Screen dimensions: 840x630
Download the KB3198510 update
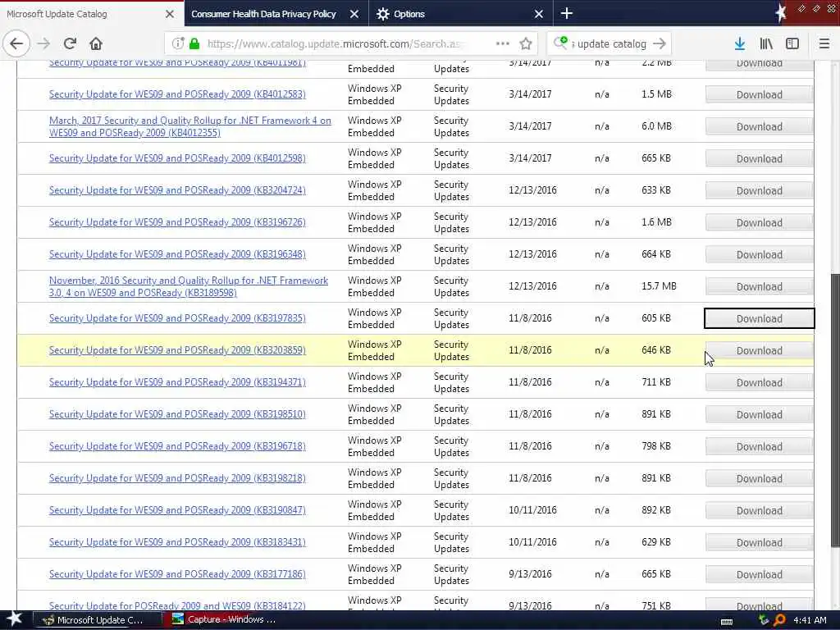[x=759, y=414]
